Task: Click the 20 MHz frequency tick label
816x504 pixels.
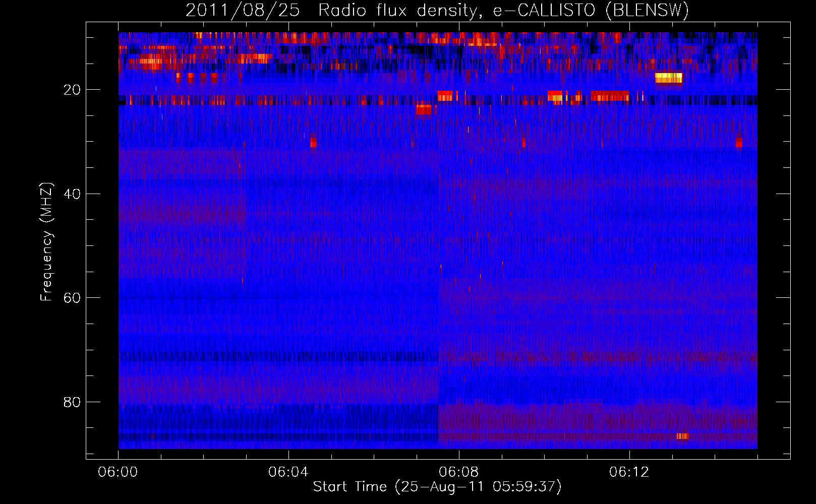Action: coord(72,90)
